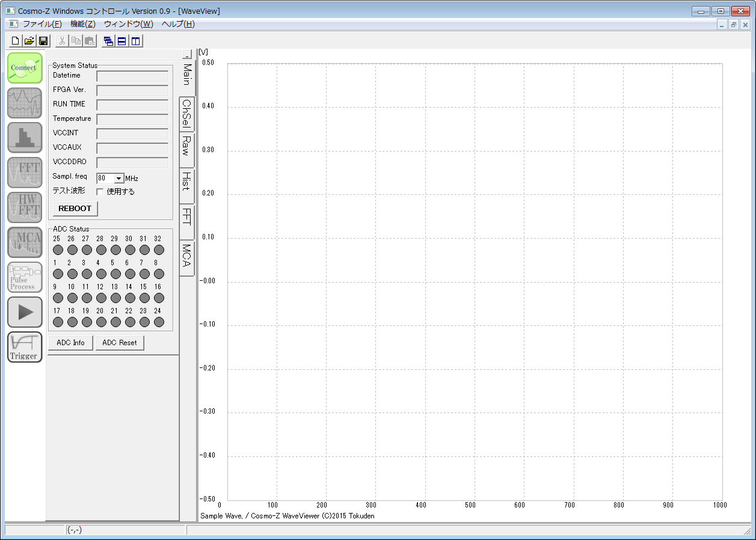Click the ADC Reset button

click(x=120, y=343)
